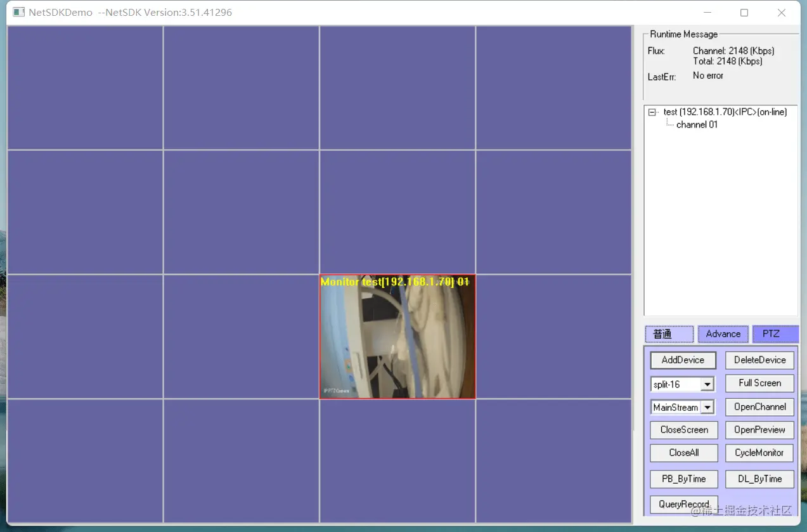Click the OpenChannel button
807x532 pixels.
pos(759,407)
